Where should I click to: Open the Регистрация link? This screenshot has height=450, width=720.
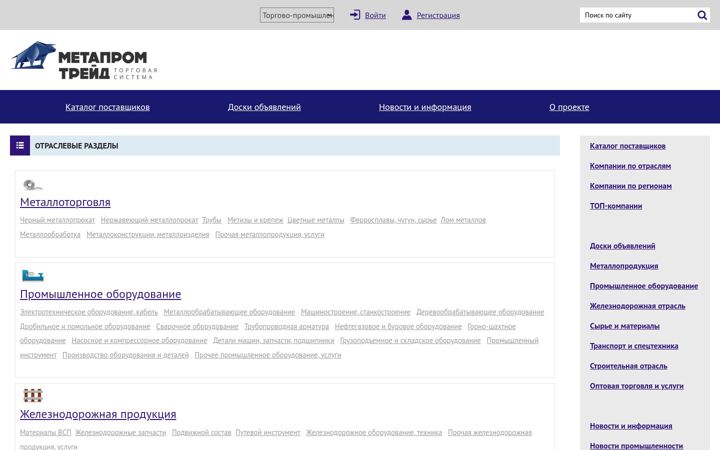tap(438, 15)
